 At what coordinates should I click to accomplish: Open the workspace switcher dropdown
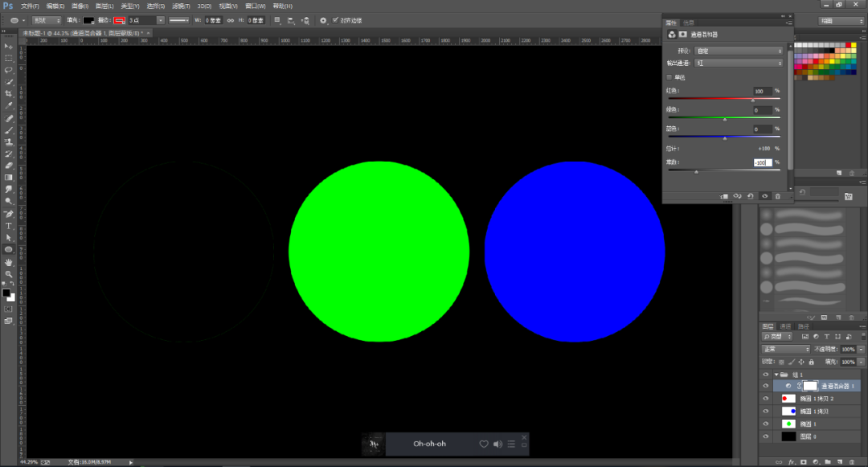(841, 20)
